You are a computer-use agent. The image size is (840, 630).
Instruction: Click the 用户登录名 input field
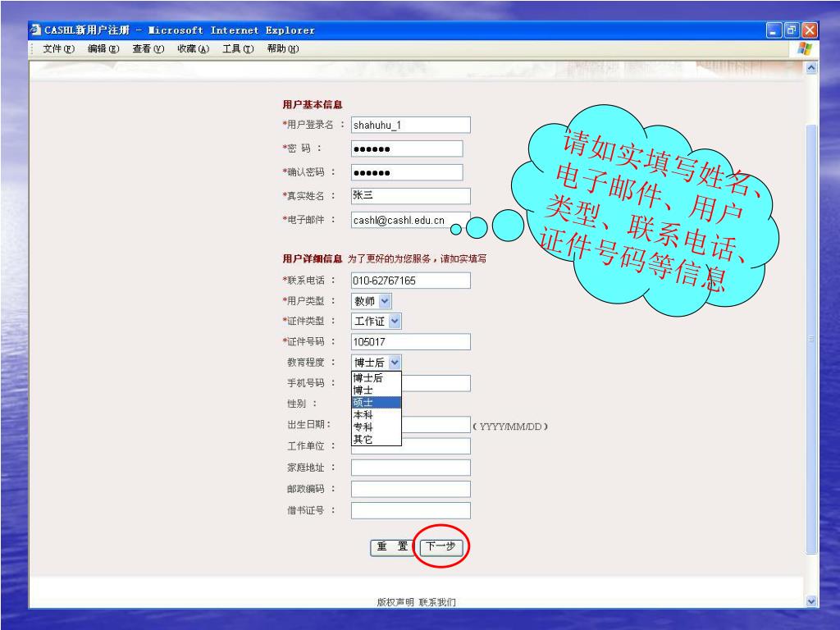pyautogui.click(x=410, y=125)
